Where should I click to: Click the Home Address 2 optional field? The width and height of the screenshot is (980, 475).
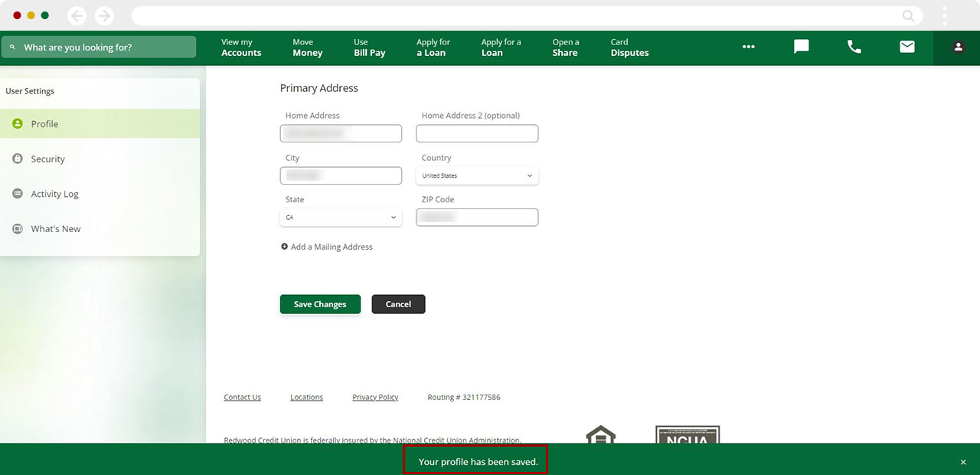click(x=477, y=134)
